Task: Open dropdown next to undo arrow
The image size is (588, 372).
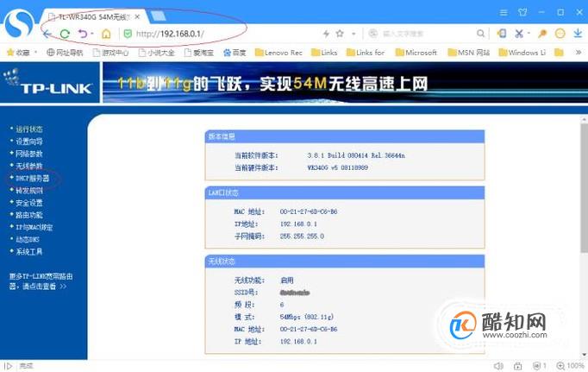Action: click(92, 34)
